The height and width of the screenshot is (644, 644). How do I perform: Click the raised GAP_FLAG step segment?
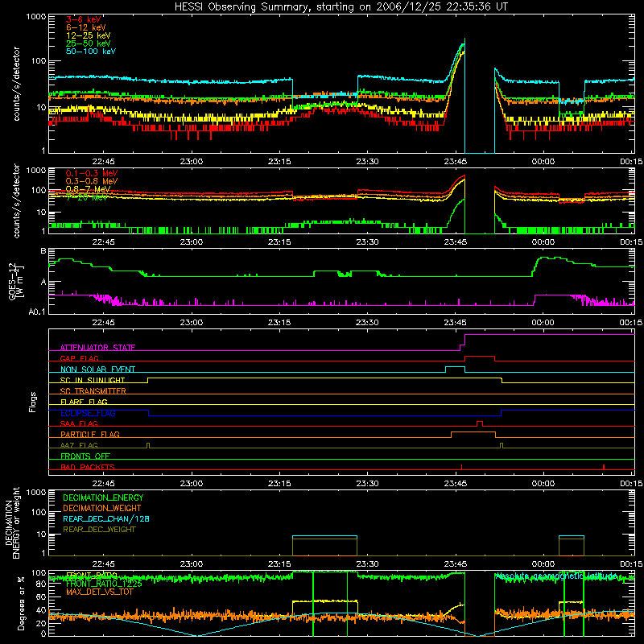(479, 356)
